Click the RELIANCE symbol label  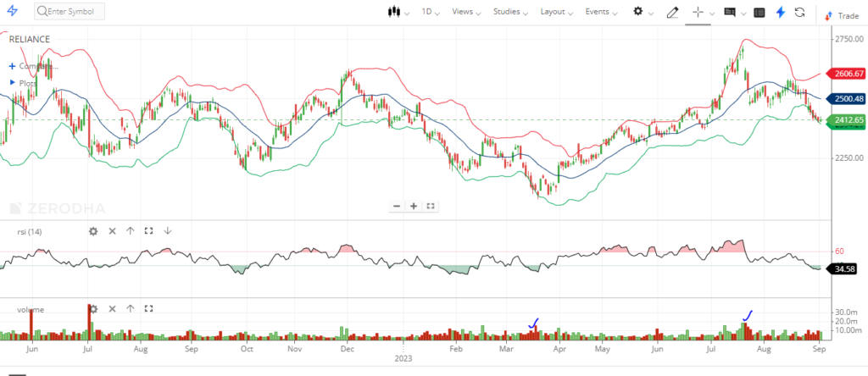tap(30, 39)
